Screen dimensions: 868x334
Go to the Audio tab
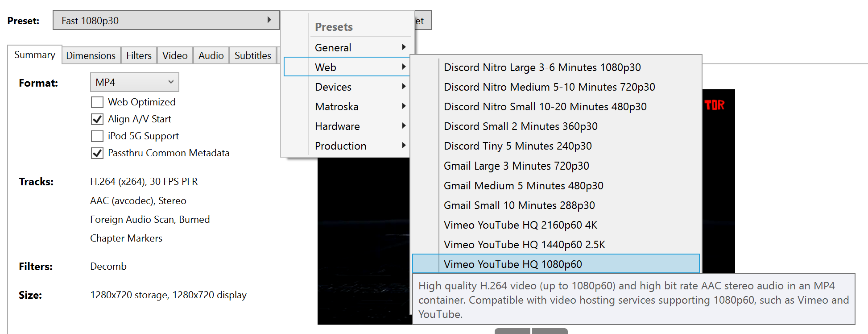click(x=211, y=55)
